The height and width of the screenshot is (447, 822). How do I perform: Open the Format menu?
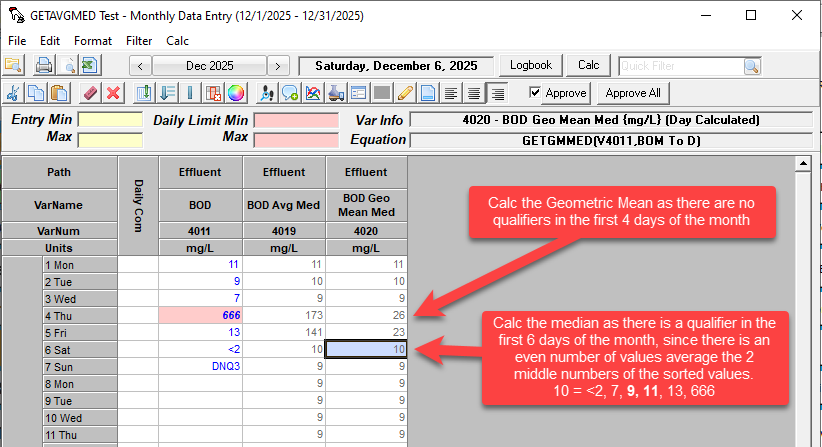coord(93,41)
